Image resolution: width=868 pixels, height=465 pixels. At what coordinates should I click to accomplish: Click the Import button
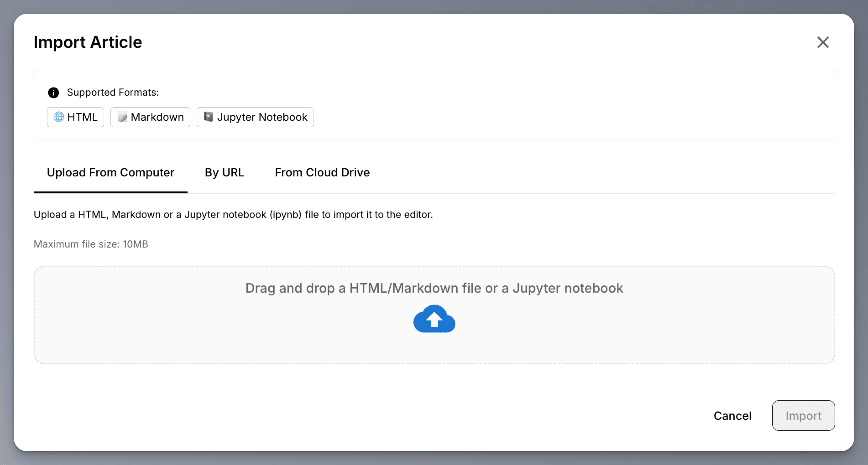803,416
